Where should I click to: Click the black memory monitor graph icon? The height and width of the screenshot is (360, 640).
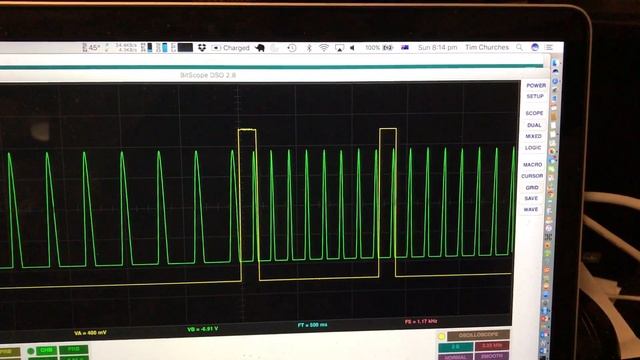tap(185, 48)
